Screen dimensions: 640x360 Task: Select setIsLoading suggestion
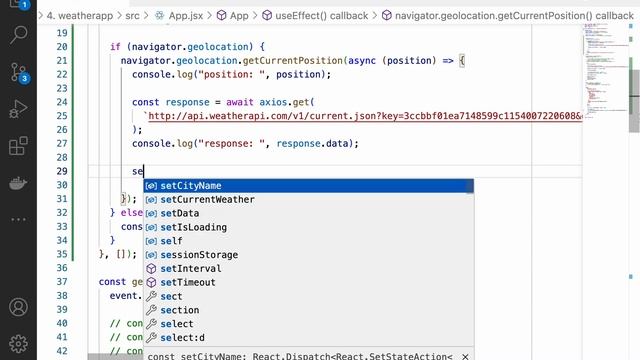309,227
